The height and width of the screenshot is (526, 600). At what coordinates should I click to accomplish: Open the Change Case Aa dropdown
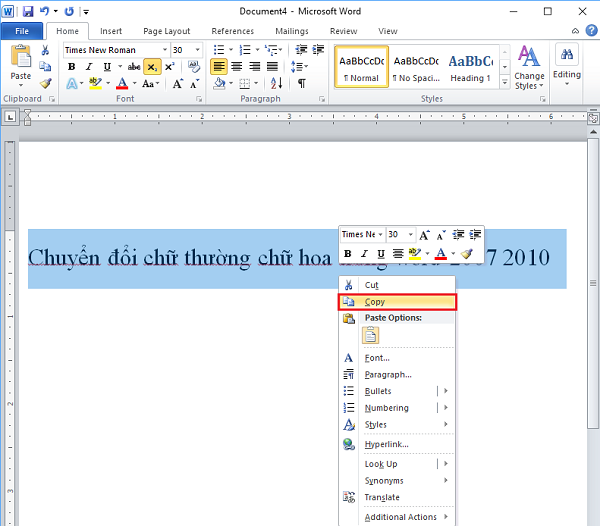151,84
